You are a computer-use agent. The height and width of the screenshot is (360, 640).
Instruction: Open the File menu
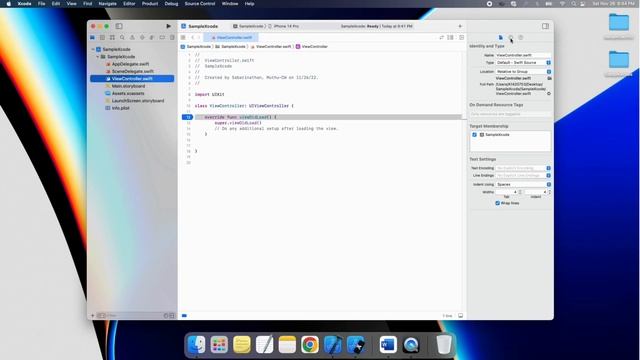pos(41,4)
